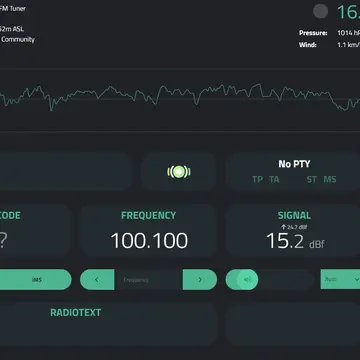This screenshot has width=360, height=360.
Task: Click the Frequency input field
Action: 148,280
